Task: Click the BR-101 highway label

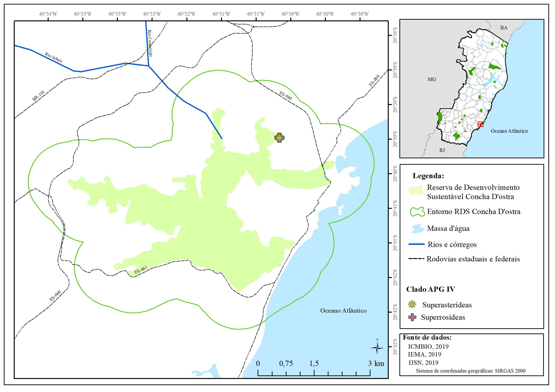Action: pyautogui.click(x=39, y=96)
